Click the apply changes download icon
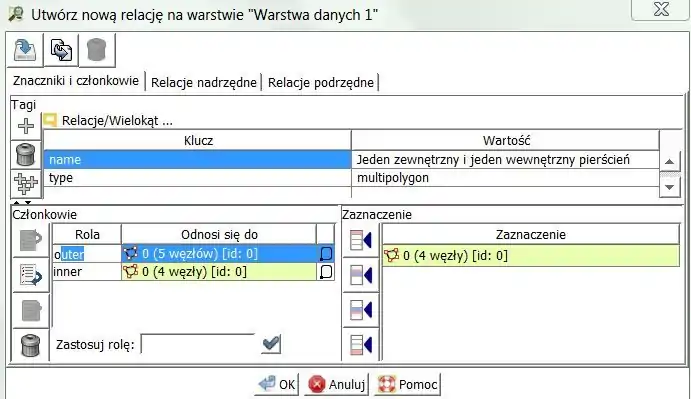Screen dimensions: 691x399 point(25,50)
